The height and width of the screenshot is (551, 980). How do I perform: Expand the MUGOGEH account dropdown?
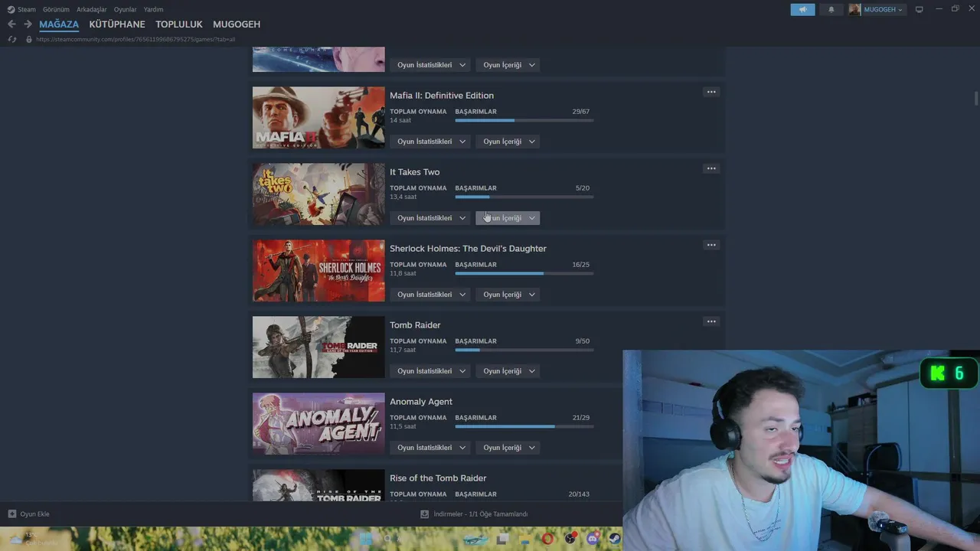(884, 9)
